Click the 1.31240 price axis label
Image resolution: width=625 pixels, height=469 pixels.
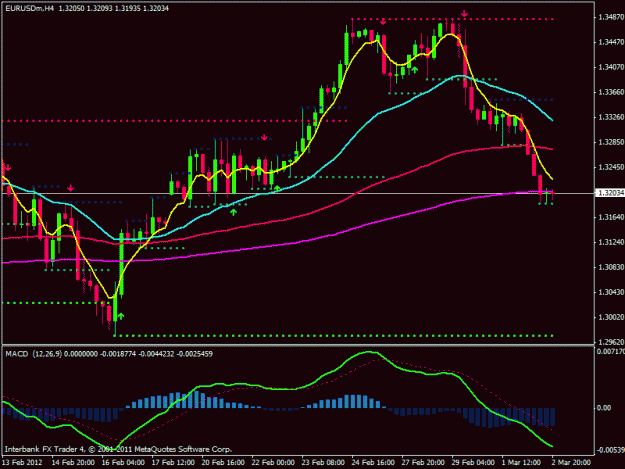[x=611, y=242]
